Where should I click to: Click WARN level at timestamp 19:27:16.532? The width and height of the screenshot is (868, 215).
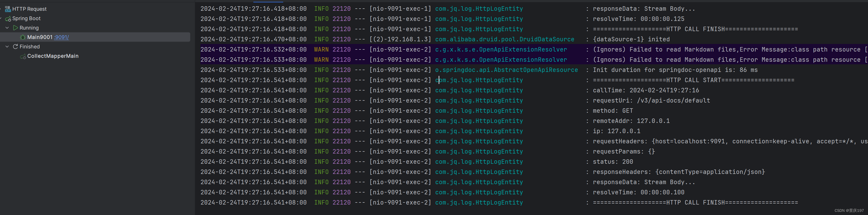click(321, 50)
